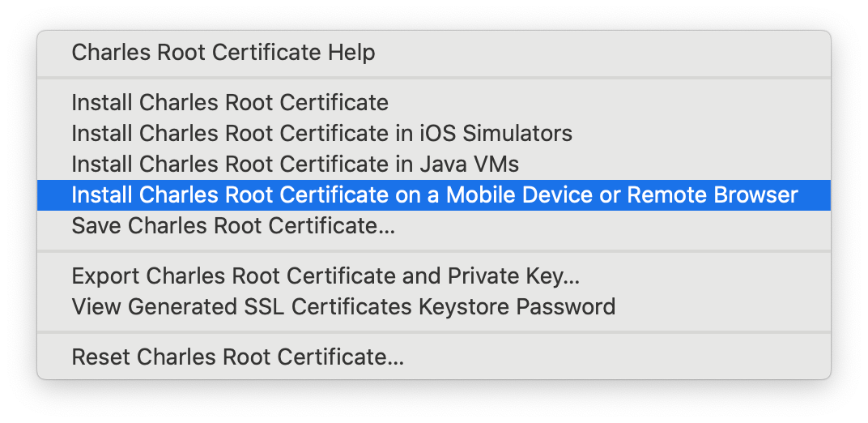Click the Help entry at the menu top
868x423 pixels.
click(434, 53)
